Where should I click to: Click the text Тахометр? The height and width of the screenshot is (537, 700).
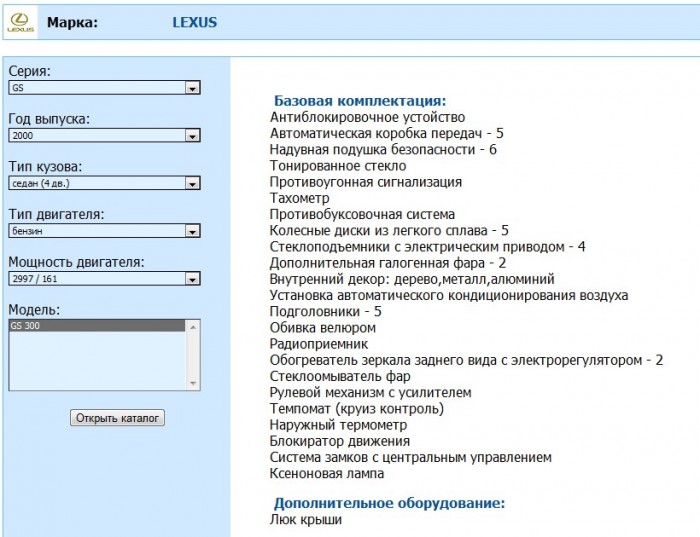(x=300, y=198)
